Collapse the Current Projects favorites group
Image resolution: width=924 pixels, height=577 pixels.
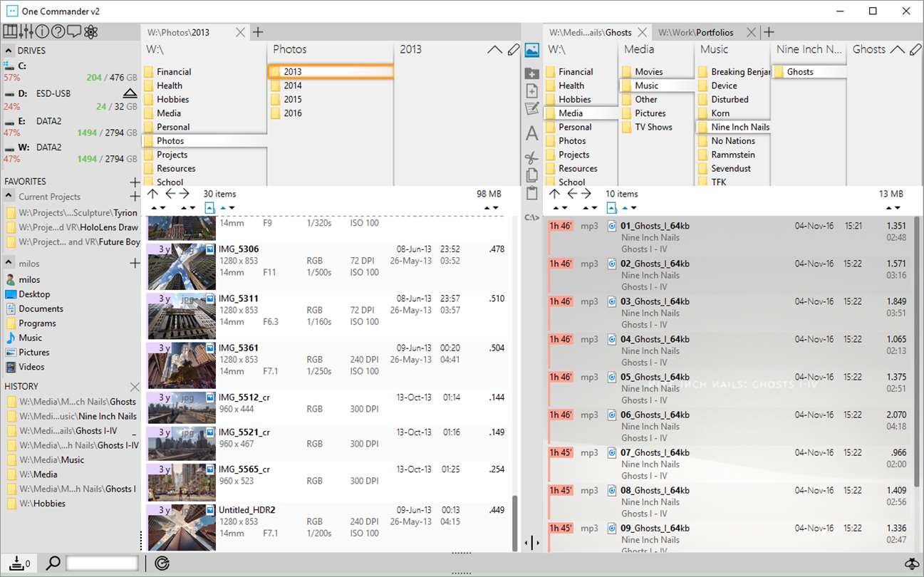9,196
